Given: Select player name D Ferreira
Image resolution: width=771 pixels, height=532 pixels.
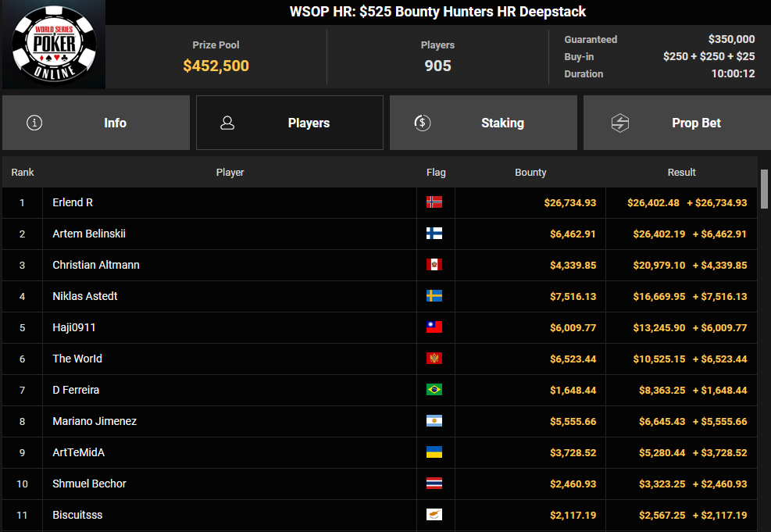Looking at the screenshot, I should click(76, 390).
